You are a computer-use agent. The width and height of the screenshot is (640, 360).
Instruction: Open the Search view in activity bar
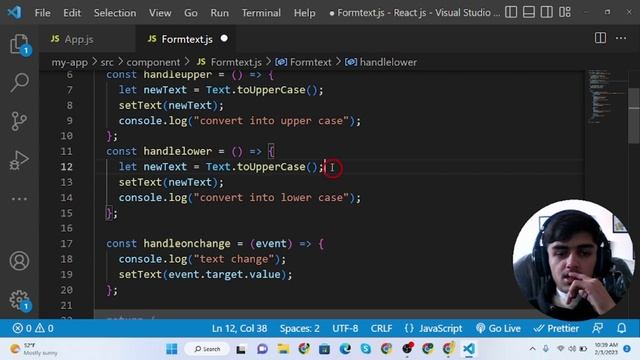point(19,82)
